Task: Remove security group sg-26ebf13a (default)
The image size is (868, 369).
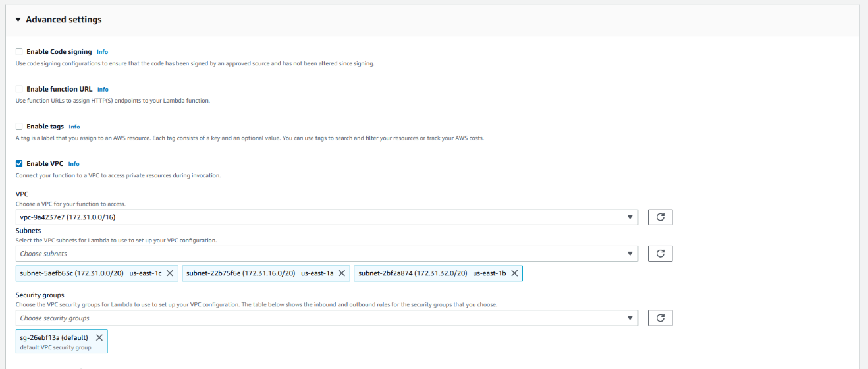Action: [99, 337]
